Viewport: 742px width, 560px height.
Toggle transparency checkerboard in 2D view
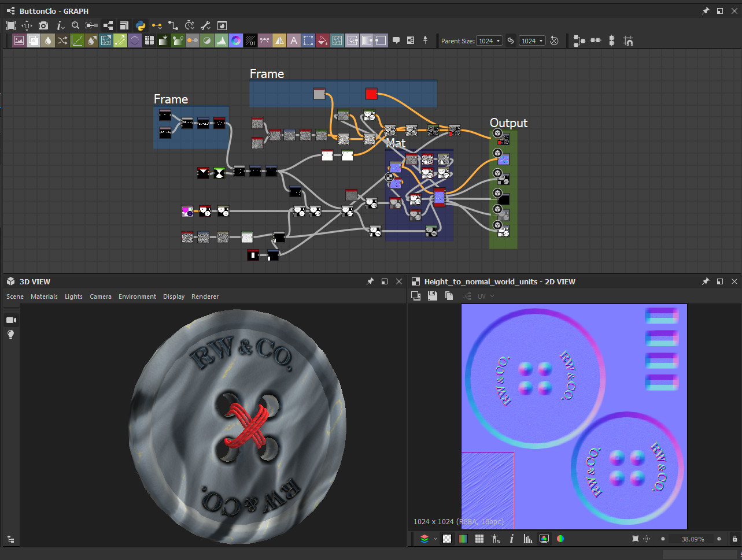point(447,539)
